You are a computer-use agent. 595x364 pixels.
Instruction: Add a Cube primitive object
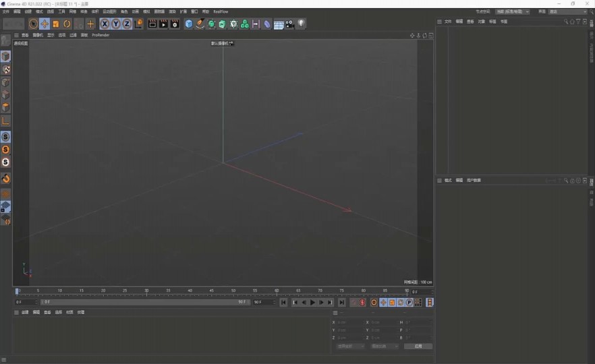pyautogui.click(x=189, y=24)
